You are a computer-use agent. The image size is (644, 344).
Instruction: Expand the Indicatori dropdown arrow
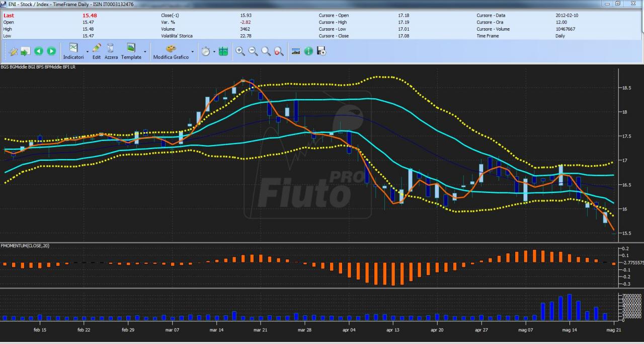tap(87, 51)
